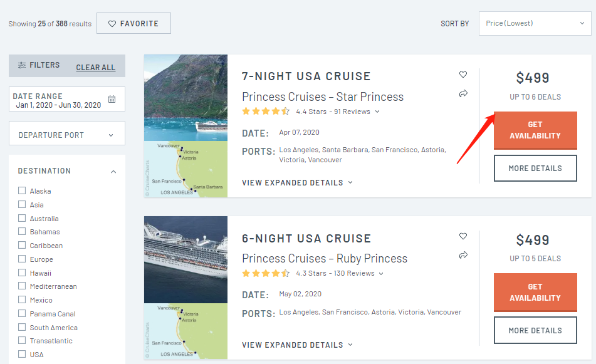Open Ruby Princess ship thumbnail image
Viewport: 596px width, 364px height.
click(186, 259)
